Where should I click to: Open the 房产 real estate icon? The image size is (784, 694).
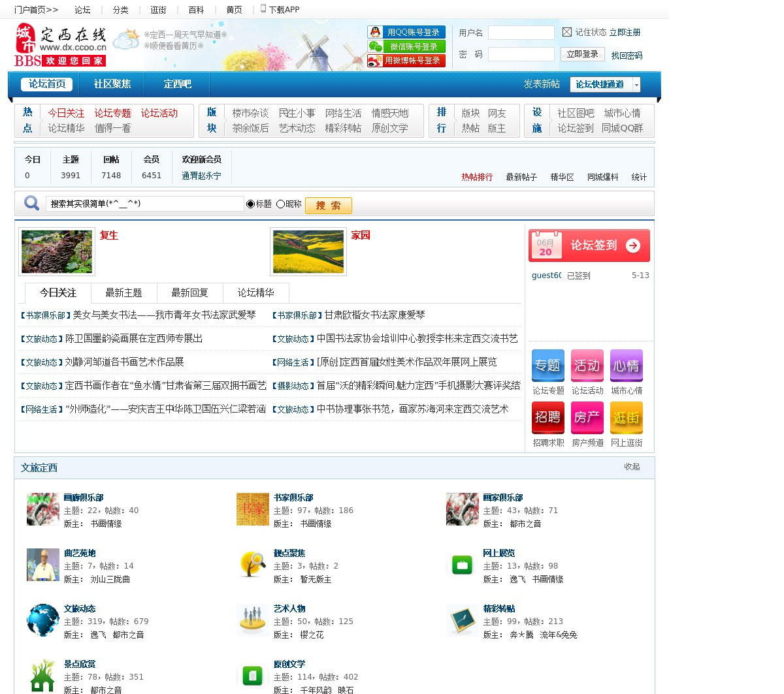pos(587,418)
